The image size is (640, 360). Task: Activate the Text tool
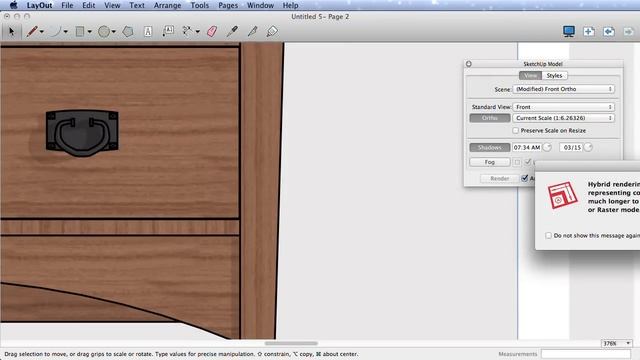coord(148,31)
